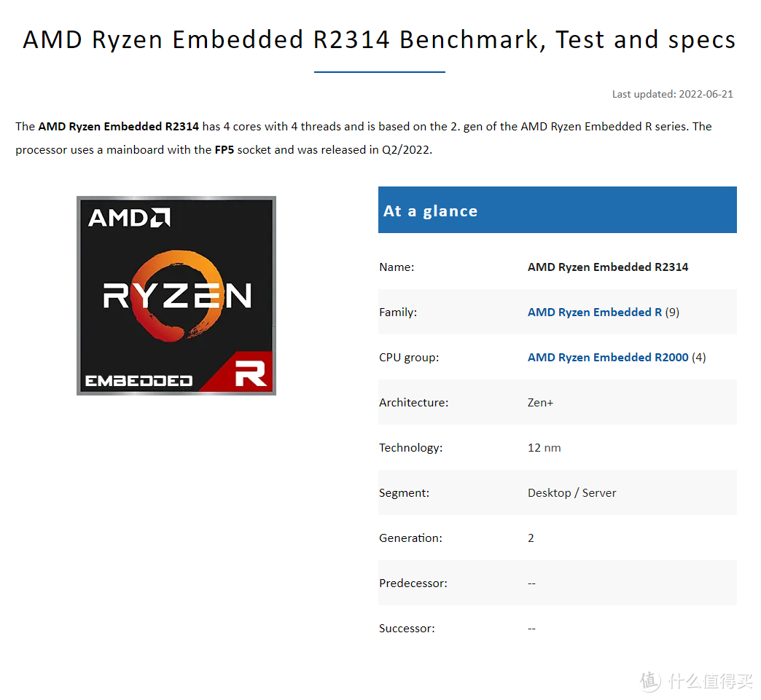This screenshot has width=761, height=700.
Task: Click the watermark circle icon at bottom right
Action: click(651, 681)
